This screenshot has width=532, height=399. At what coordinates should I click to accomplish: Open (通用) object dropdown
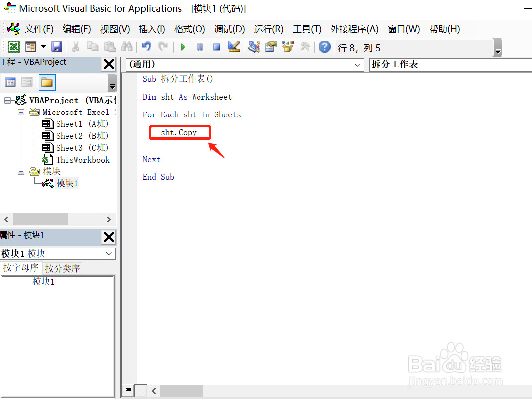357,65
